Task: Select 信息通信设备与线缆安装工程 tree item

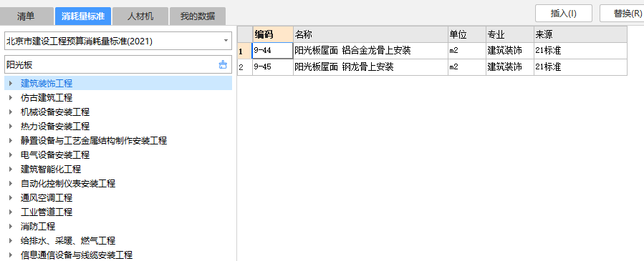Action: pyautogui.click(x=77, y=255)
